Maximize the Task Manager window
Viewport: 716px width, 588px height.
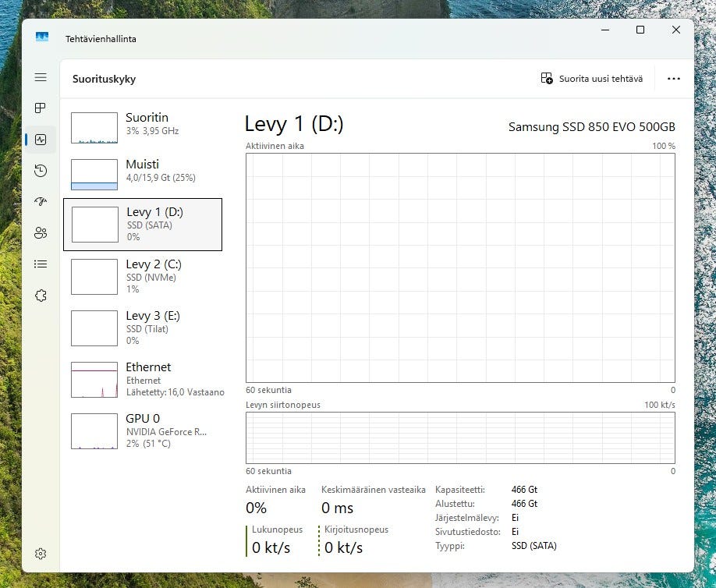[x=640, y=30]
